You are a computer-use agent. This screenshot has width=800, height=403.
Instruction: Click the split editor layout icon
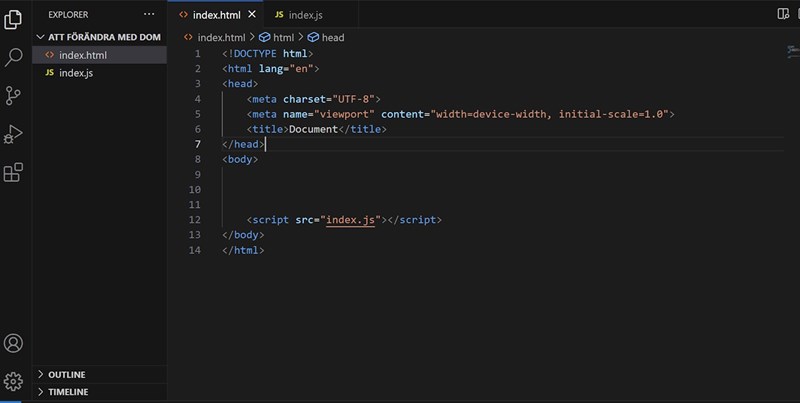pyautogui.click(x=783, y=14)
